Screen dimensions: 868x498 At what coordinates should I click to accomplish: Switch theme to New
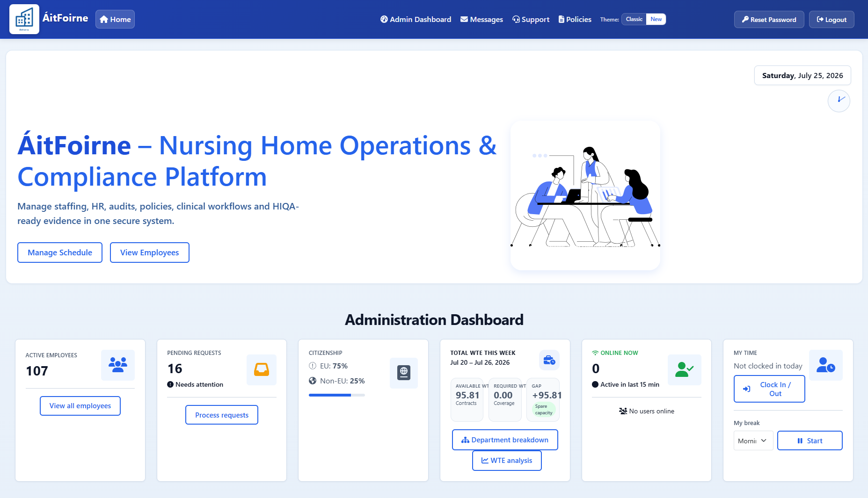pos(656,19)
